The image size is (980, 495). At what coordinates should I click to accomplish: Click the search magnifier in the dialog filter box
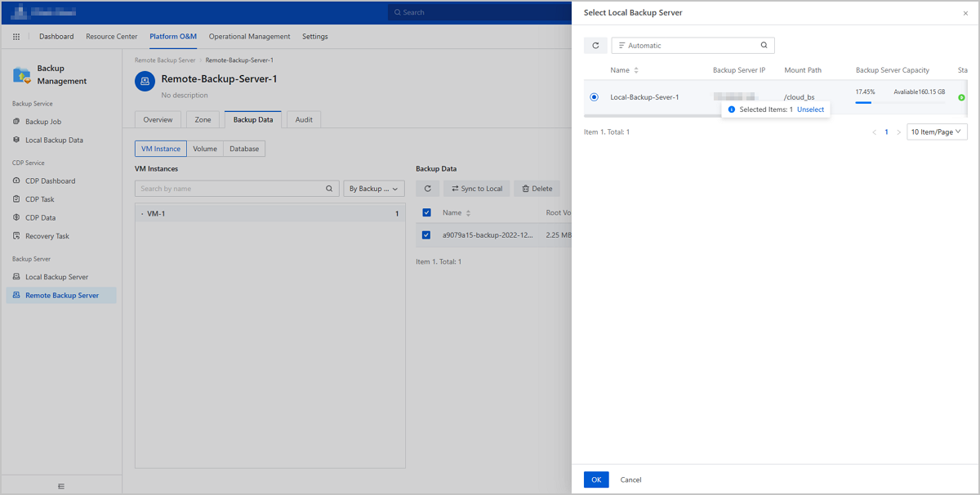(x=764, y=46)
